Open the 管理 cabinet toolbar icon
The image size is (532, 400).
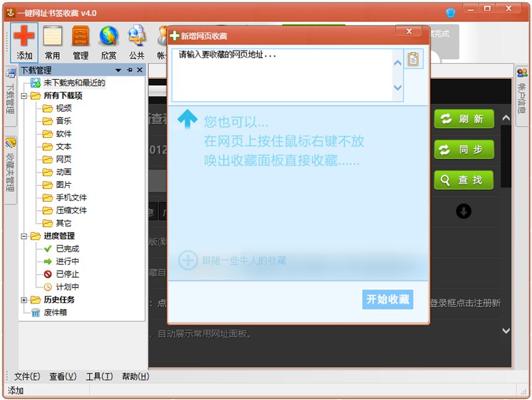pyautogui.click(x=80, y=43)
